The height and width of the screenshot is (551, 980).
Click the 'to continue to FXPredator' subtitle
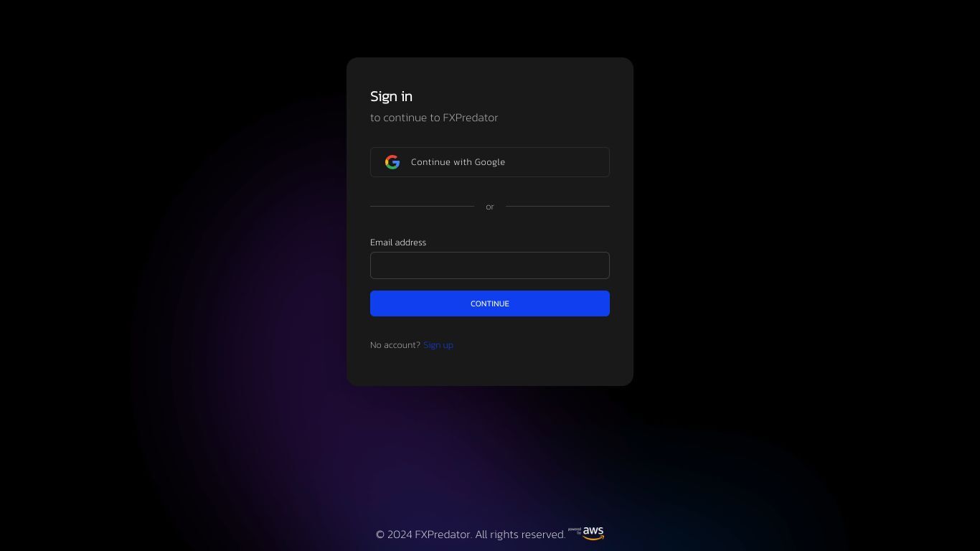pos(434,118)
